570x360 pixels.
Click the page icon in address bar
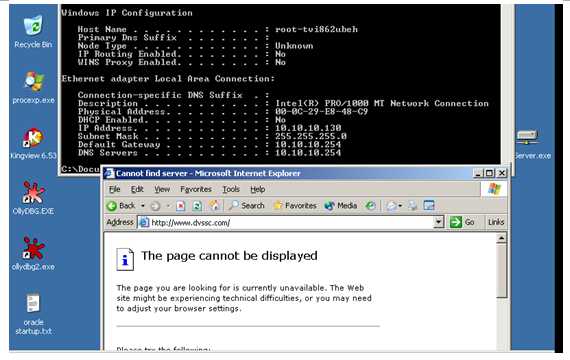[144, 223]
